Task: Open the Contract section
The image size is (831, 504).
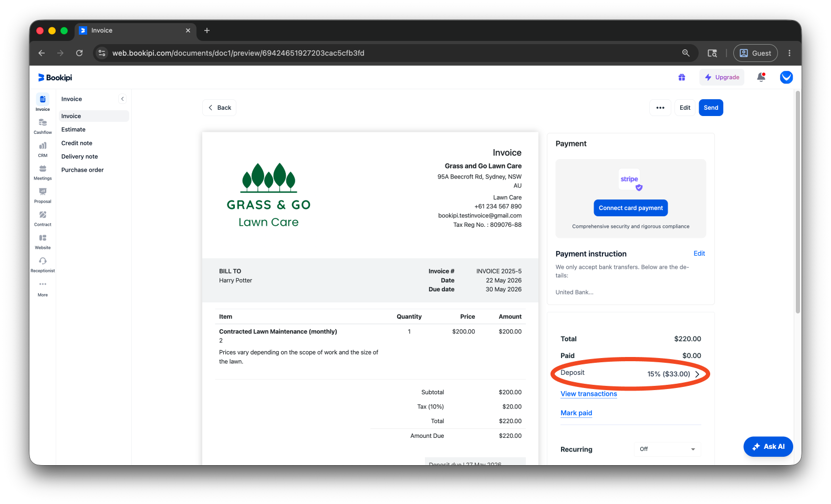Action: pos(43,218)
